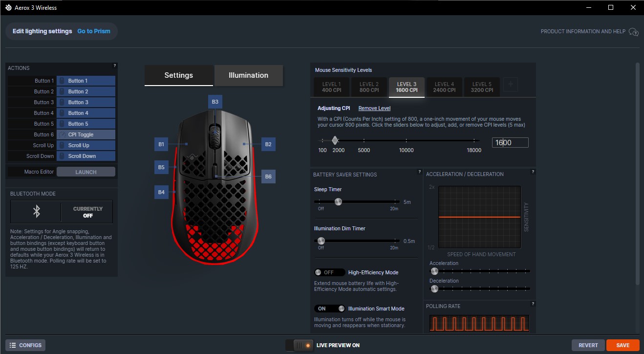The image size is (644, 354).
Task: Select Level 4 2400 CPI
Action: 444,87
